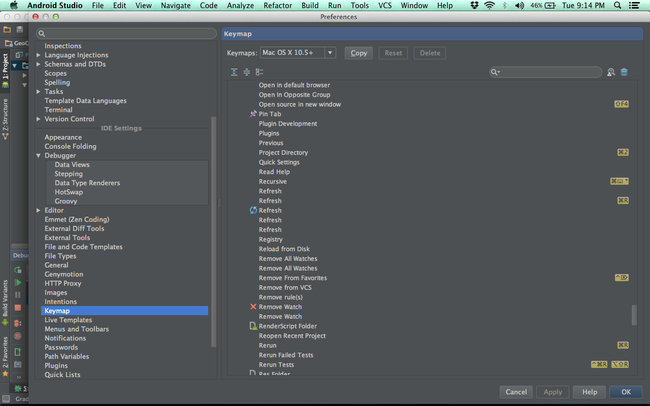650x406 pixels.
Task: Select the RenderScript Folder action
Action: coord(287,326)
